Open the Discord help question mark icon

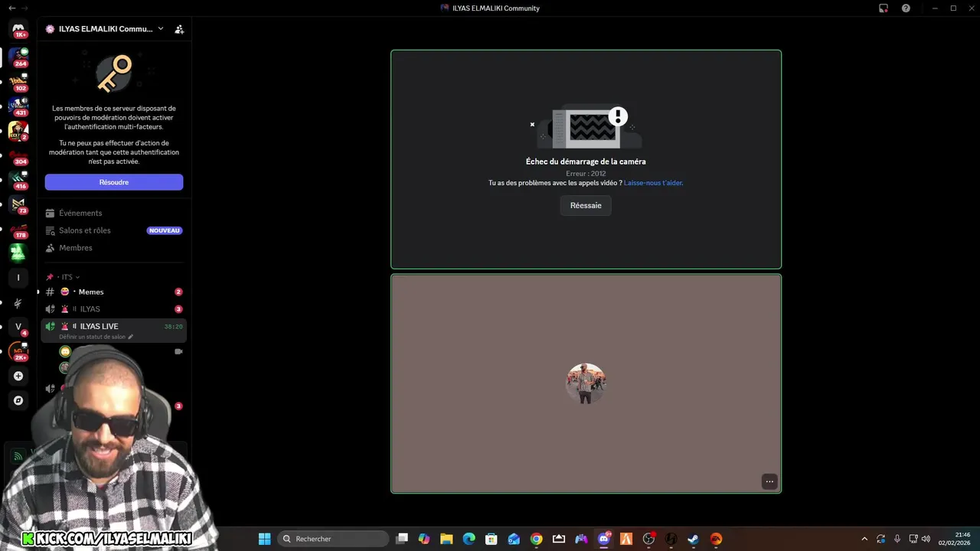906,8
